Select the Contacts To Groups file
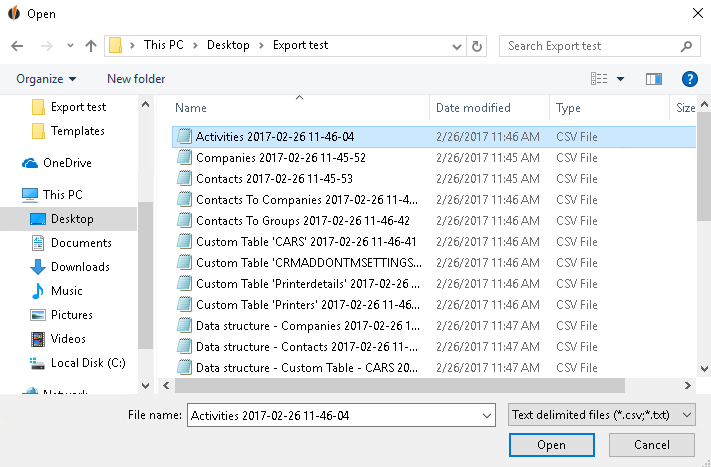711x467 pixels. [x=434, y=221]
